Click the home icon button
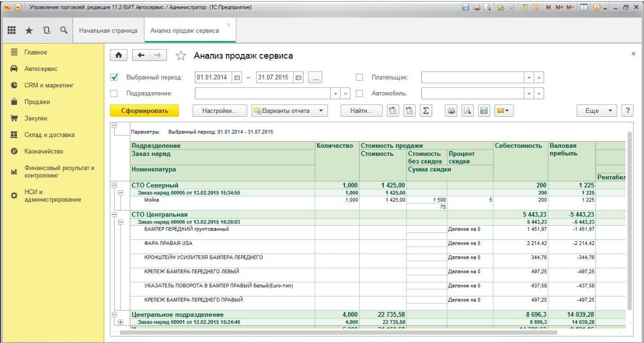644x343 pixels. pos(117,56)
